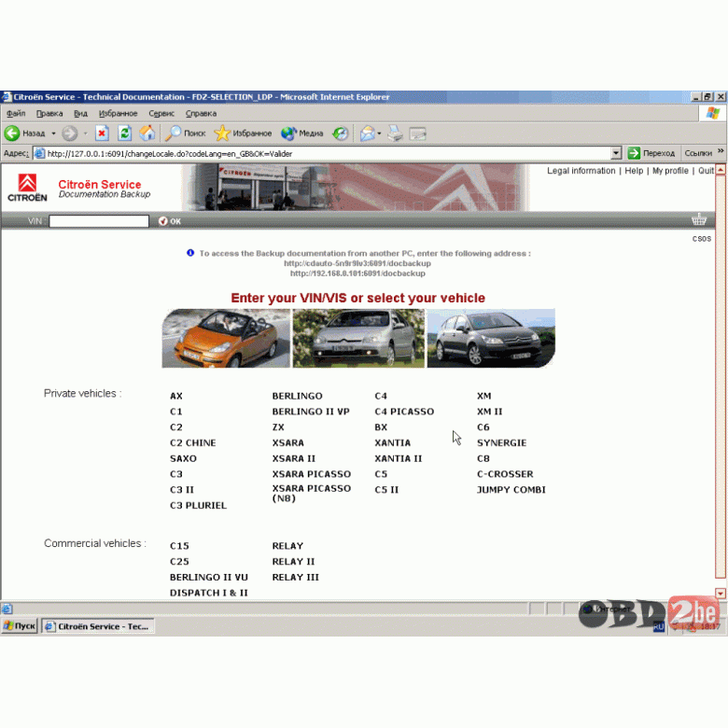Click the orange C3 Pluriel car photo
The width and height of the screenshot is (728, 728).
pos(226,339)
